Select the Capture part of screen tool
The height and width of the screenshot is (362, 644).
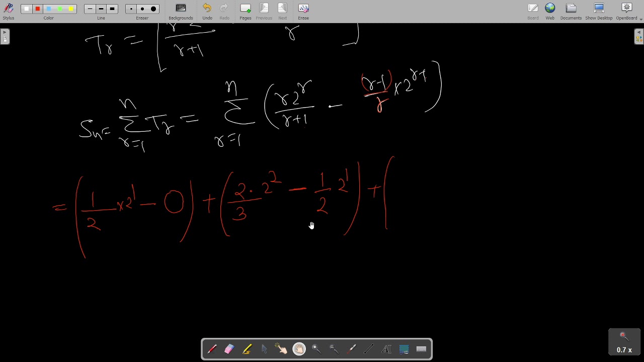tap(404, 349)
